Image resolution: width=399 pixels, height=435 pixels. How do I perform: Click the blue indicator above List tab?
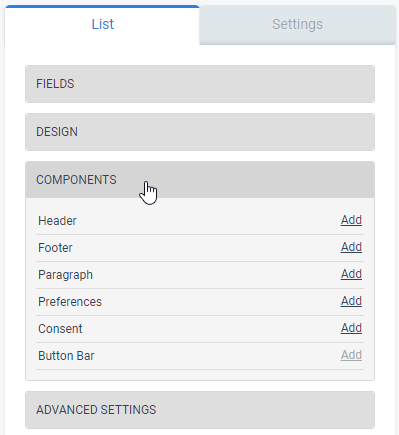coord(102,6)
